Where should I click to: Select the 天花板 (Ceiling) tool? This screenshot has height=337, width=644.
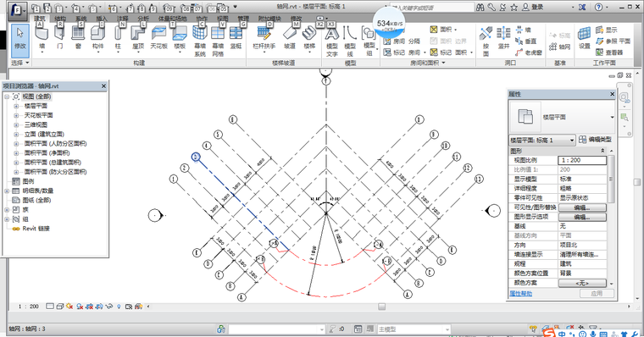tap(158, 38)
